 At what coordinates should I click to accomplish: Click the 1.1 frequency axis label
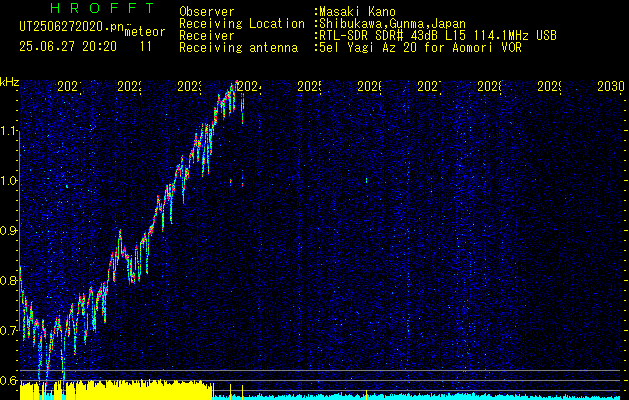10,131
